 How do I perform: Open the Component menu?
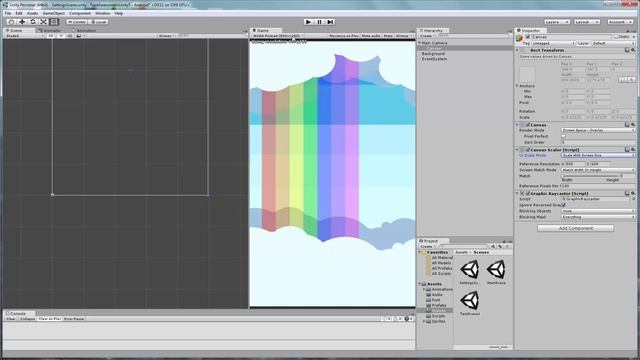click(x=80, y=13)
